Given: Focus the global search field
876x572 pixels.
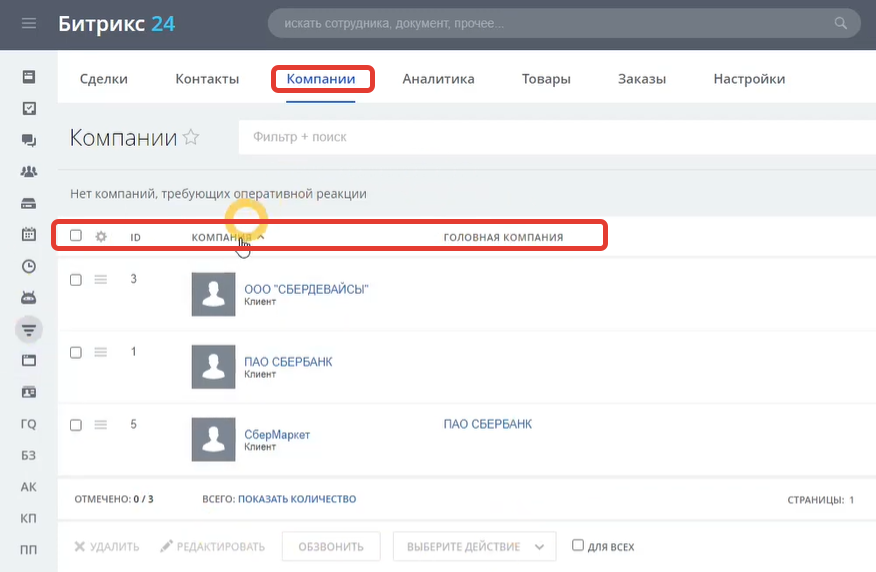Looking at the screenshot, I should [564, 23].
